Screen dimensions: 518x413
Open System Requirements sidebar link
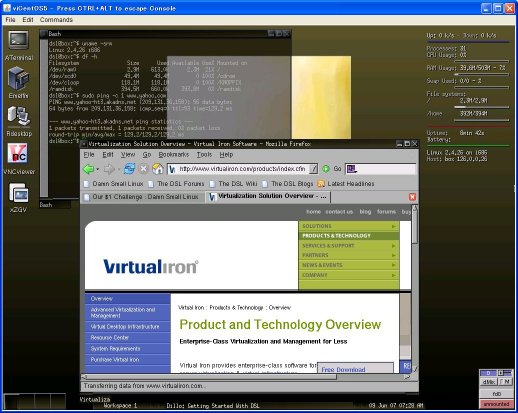click(x=127, y=349)
